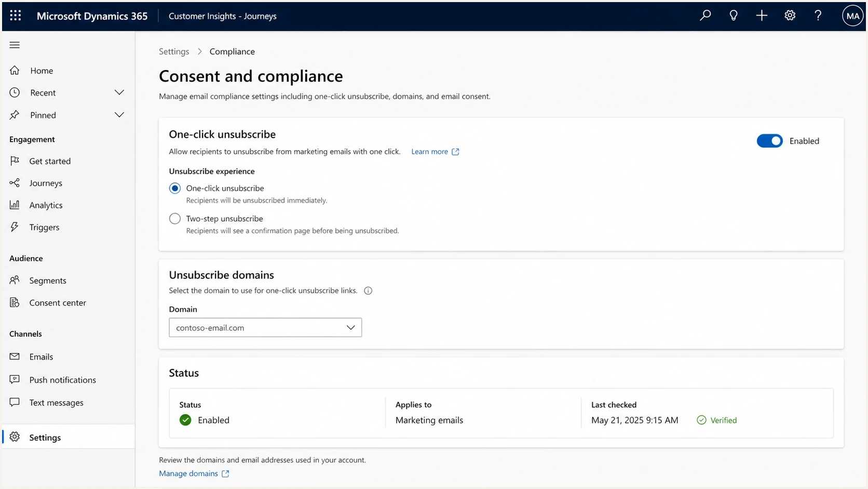The width and height of the screenshot is (868, 489).
Task: Click the Learn more link
Action: 429,152
